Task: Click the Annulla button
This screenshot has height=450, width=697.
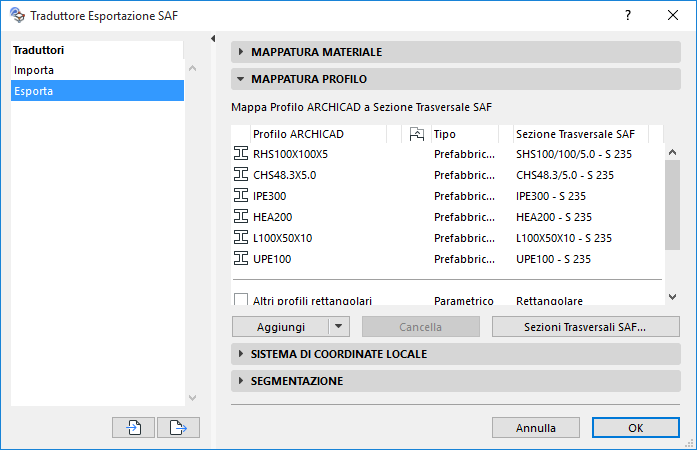Action: [x=536, y=428]
